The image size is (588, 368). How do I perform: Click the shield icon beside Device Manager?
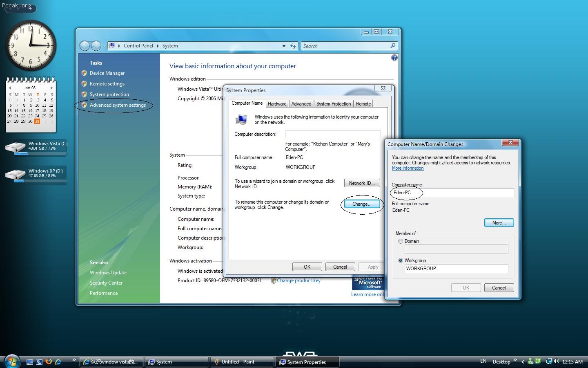[x=84, y=73]
